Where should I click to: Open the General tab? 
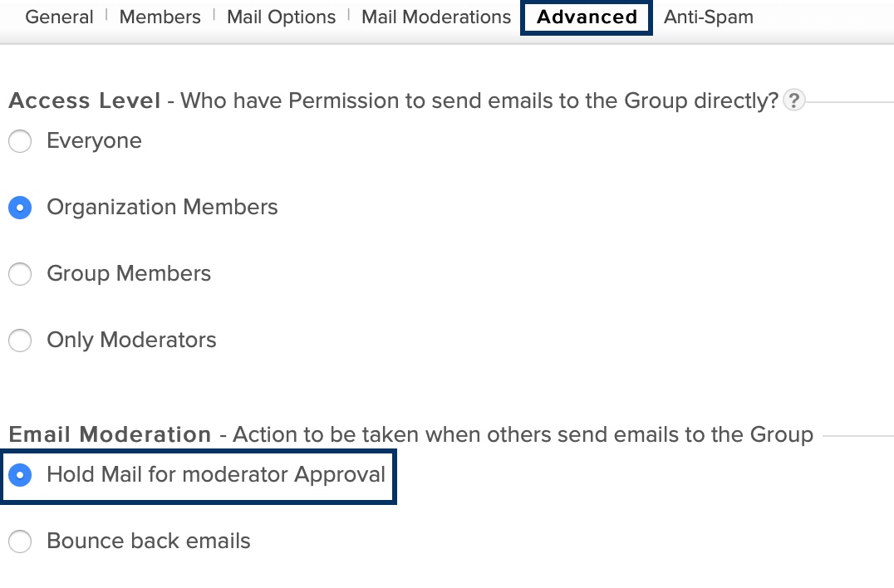59,17
